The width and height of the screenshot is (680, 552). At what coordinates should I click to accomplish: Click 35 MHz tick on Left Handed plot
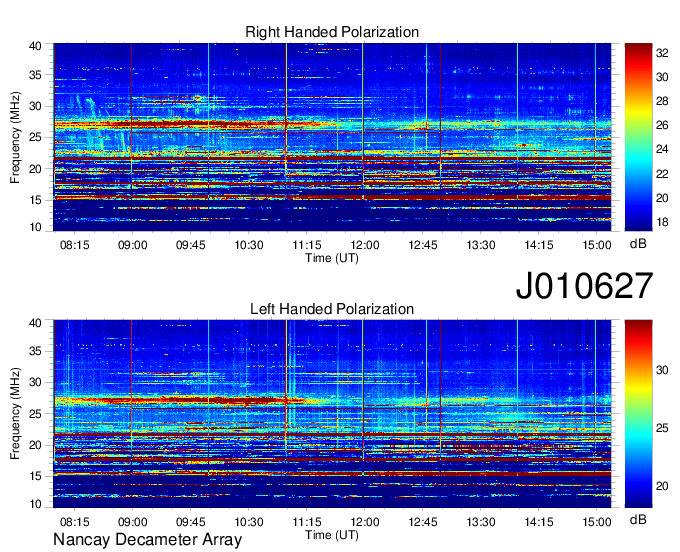pyautogui.click(x=35, y=351)
